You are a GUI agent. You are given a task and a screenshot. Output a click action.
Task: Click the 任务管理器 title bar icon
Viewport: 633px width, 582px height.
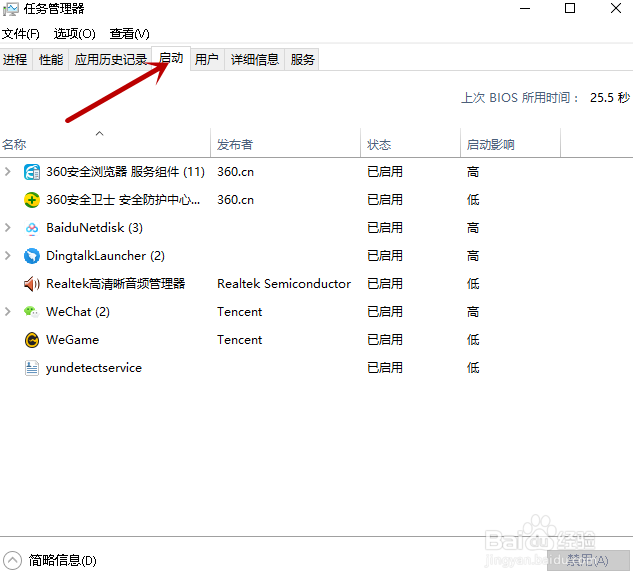(x=10, y=9)
